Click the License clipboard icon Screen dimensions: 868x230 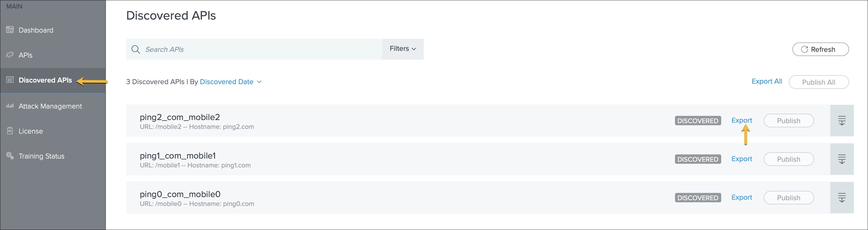click(x=10, y=131)
